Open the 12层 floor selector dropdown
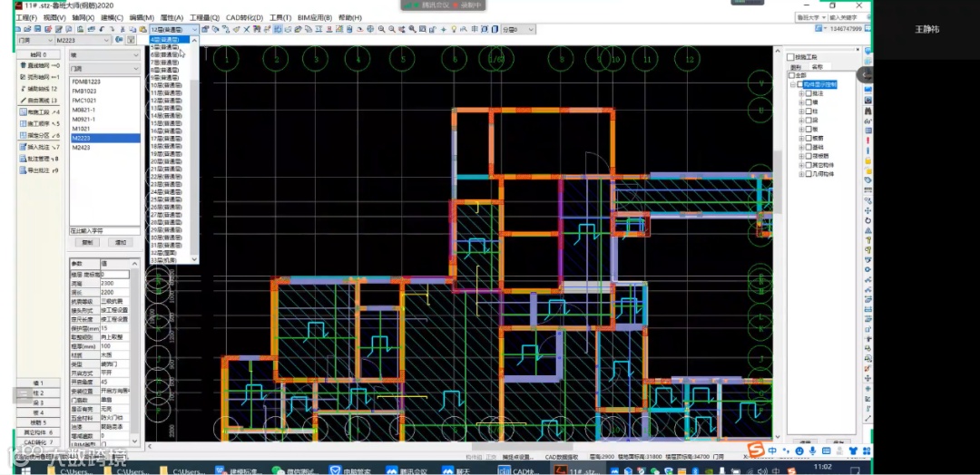Screen dimensions: 980x475 173,29
